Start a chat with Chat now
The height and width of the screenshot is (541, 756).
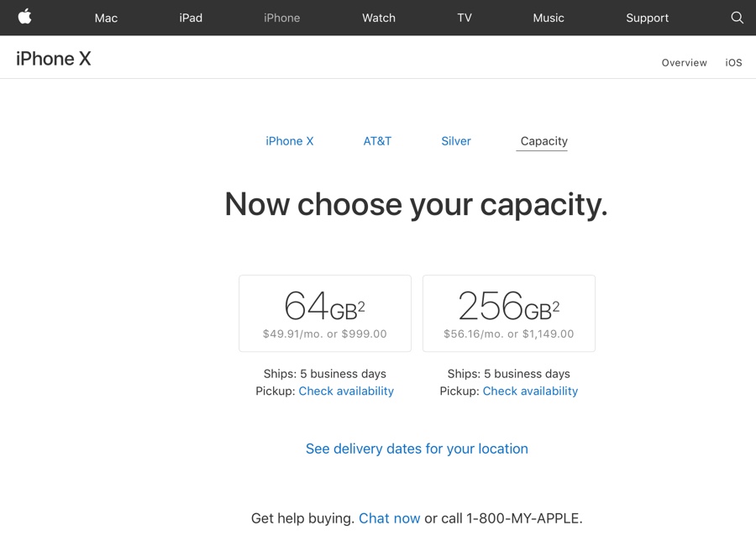(389, 518)
